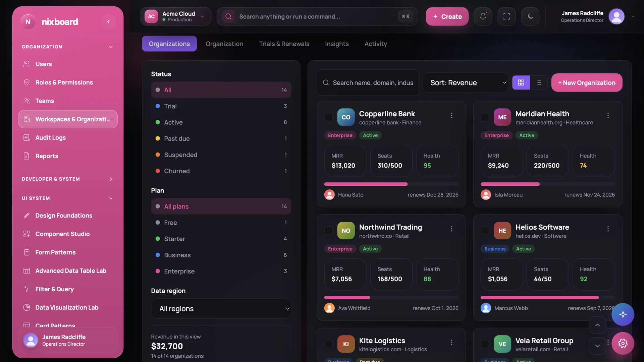The height and width of the screenshot is (362, 644).
Task: Focus the organization name search field
Action: (x=368, y=82)
